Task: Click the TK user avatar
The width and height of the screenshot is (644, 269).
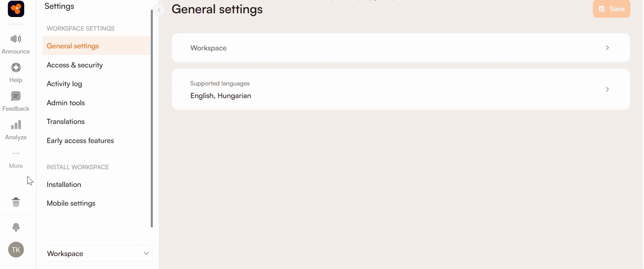Action: click(16, 250)
